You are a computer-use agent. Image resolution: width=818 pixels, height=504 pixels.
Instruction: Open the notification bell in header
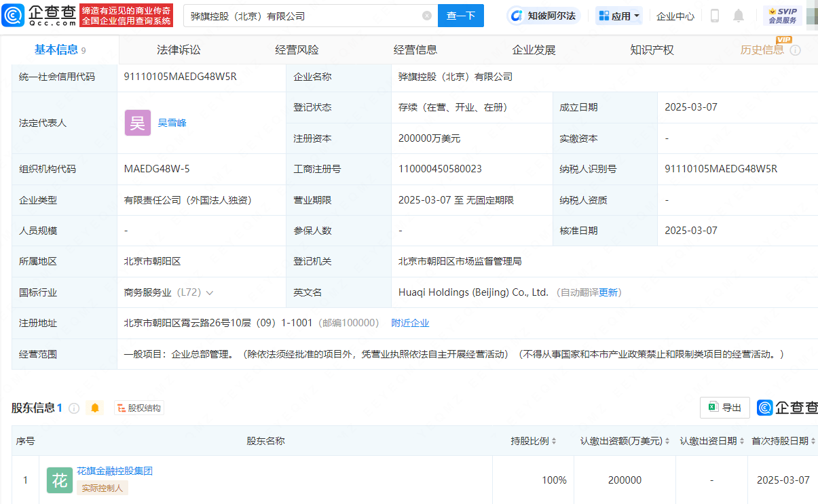(x=739, y=16)
